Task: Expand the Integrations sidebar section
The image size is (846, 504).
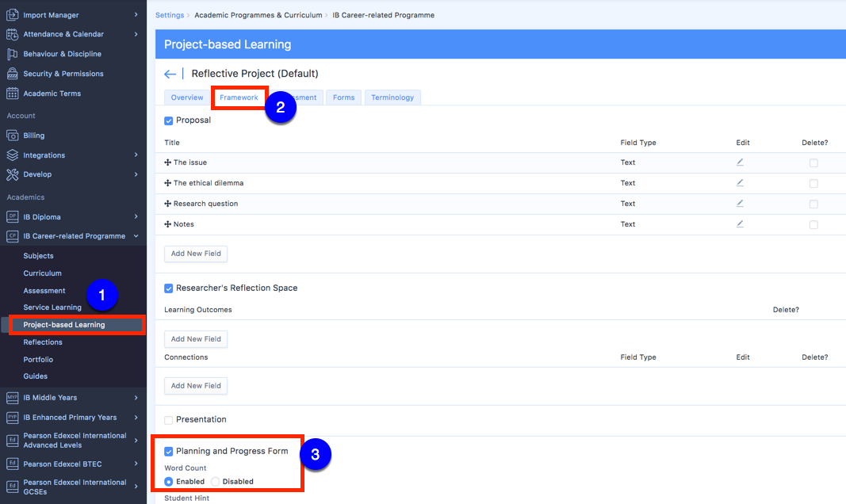Action: tap(136, 155)
